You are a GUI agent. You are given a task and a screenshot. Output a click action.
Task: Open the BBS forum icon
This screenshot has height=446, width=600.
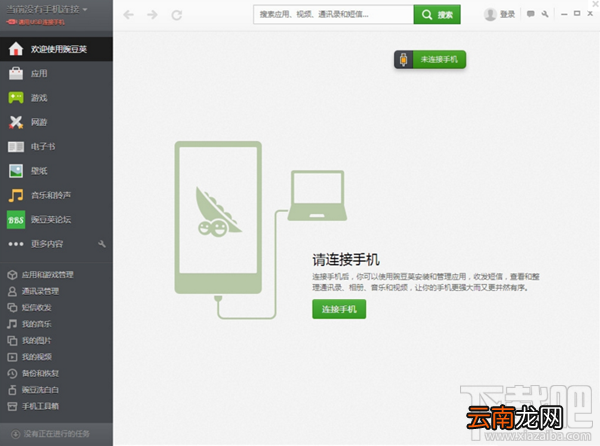click(16, 220)
